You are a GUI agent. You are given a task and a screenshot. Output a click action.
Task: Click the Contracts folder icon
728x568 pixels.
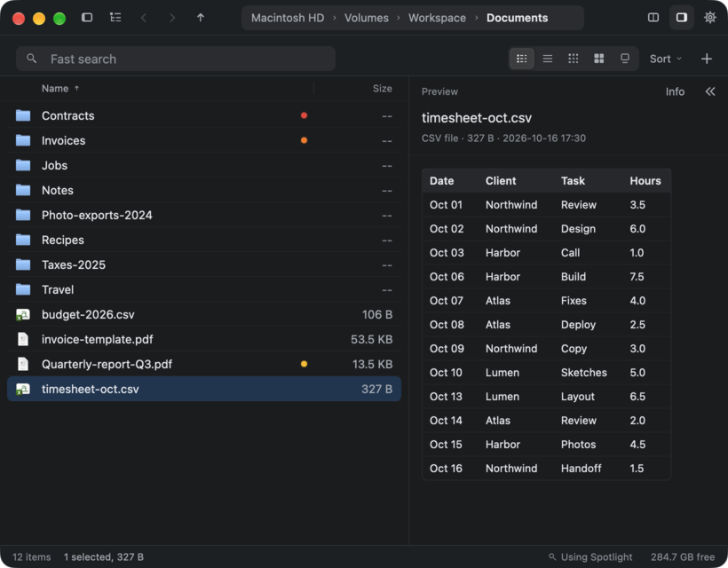(x=23, y=115)
